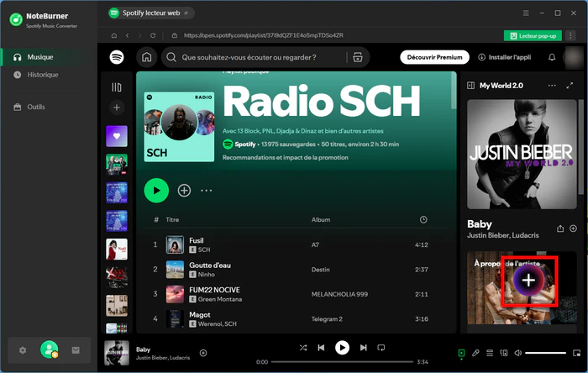Open the Spotify owner link under Radio SCH
588x373 pixels.
(x=245, y=144)
